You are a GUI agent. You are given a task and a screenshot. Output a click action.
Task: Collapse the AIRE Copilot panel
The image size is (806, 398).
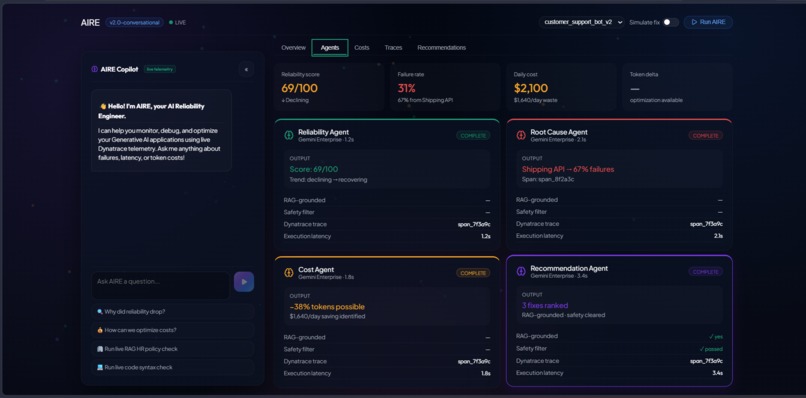coord(246,69)
